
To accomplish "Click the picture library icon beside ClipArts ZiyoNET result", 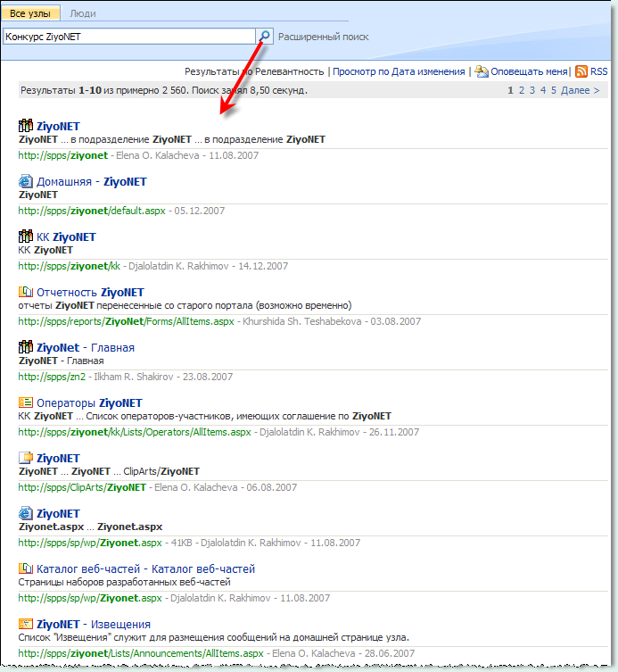I will [x=26, y=458].
